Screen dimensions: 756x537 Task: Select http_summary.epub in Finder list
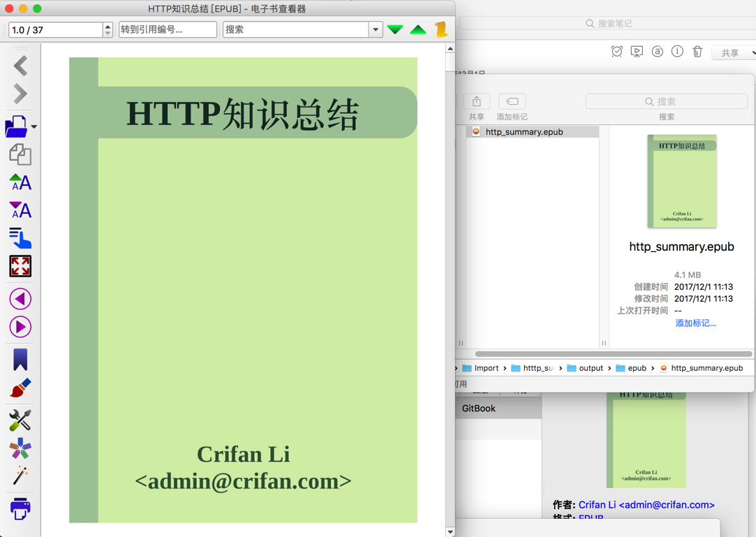click(533, 132)
